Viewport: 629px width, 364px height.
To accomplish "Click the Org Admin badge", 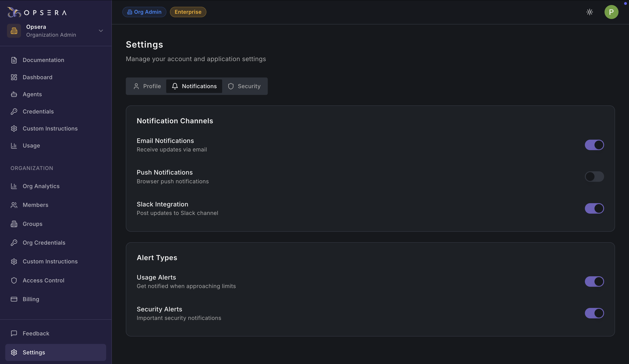I will [144, 12].
